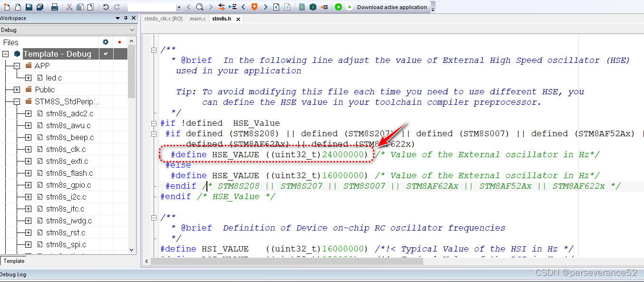Expand the Public folder

[17, 90]
